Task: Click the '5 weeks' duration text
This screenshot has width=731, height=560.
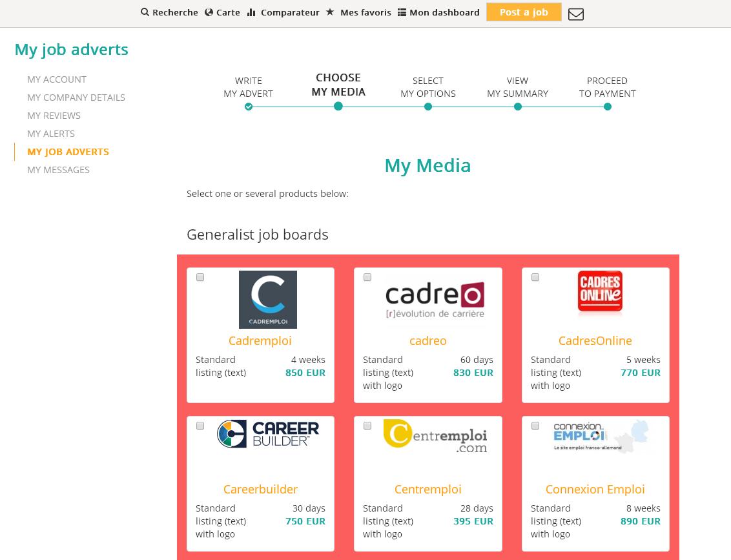Action: [643, 360]
